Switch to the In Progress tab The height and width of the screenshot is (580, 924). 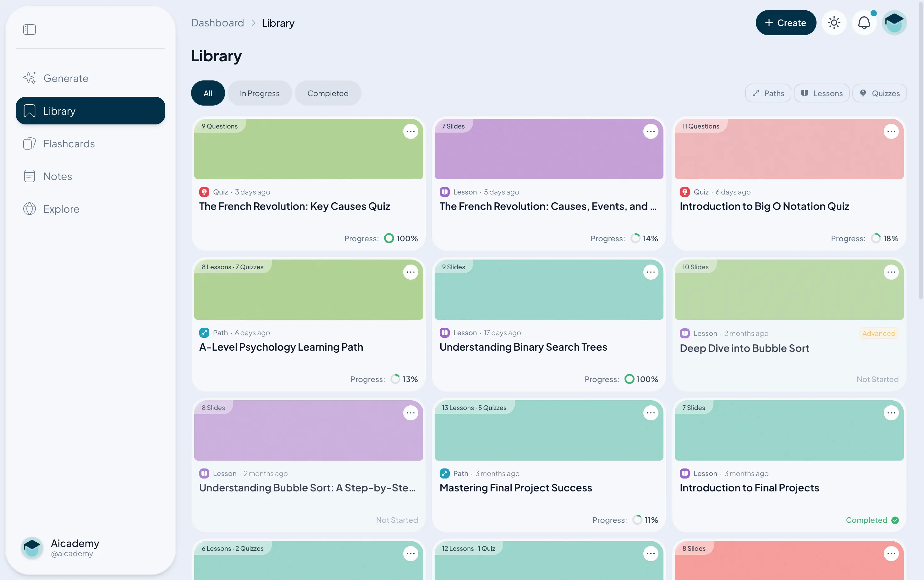[x=259, y=93]
